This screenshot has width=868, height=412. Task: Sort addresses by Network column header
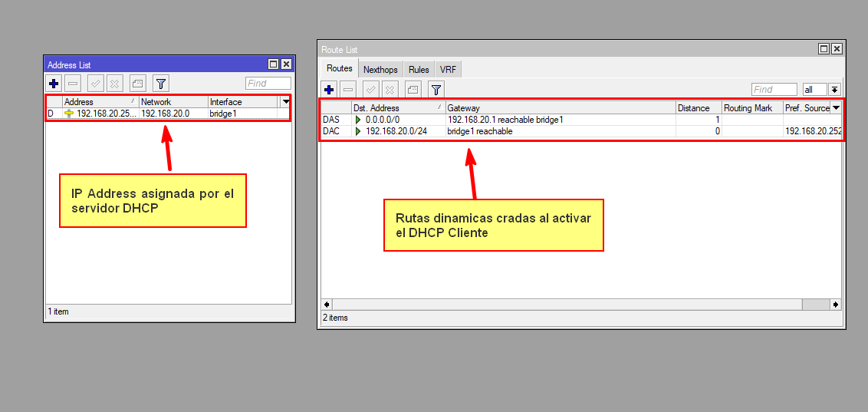click(173, 102)
